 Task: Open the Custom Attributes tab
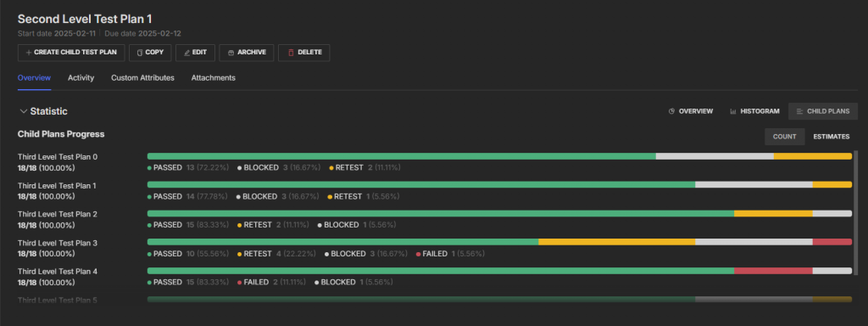click(x=142, y=78)
